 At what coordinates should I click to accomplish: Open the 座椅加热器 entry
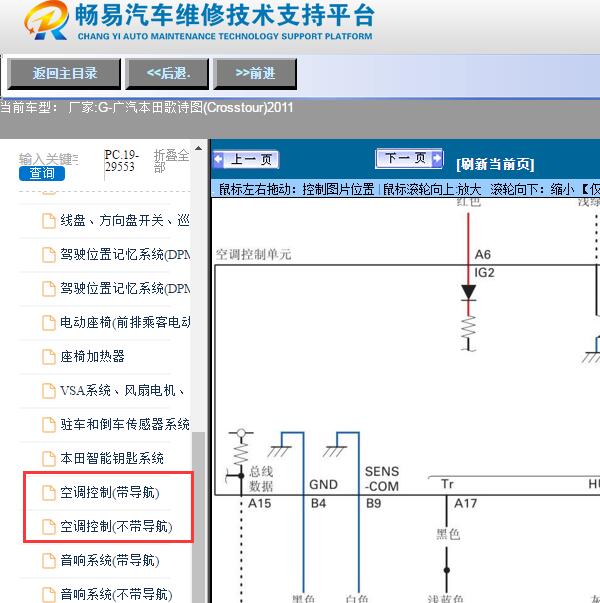point(92,356)
